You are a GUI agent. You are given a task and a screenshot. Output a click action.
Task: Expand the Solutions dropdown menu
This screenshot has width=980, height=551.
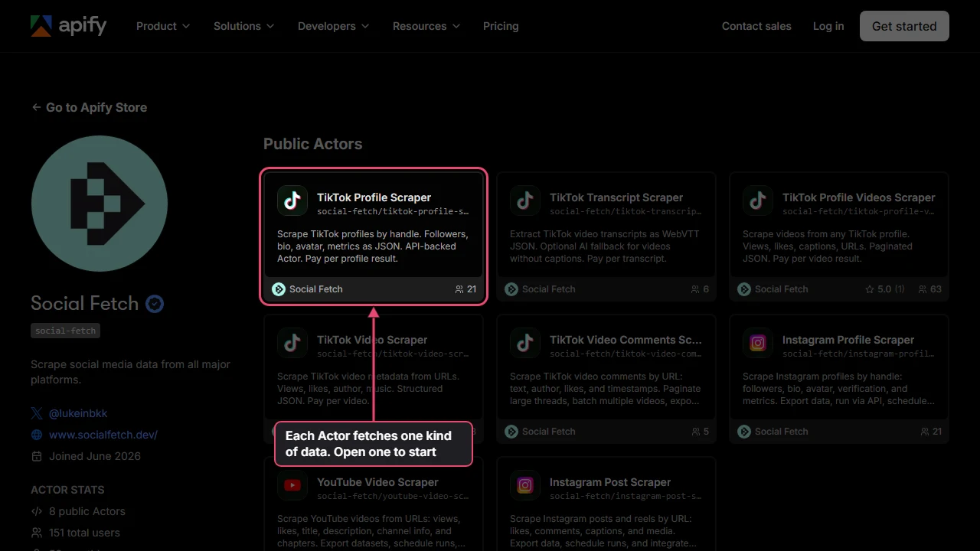pyautogui.click(x=243, y=26)
